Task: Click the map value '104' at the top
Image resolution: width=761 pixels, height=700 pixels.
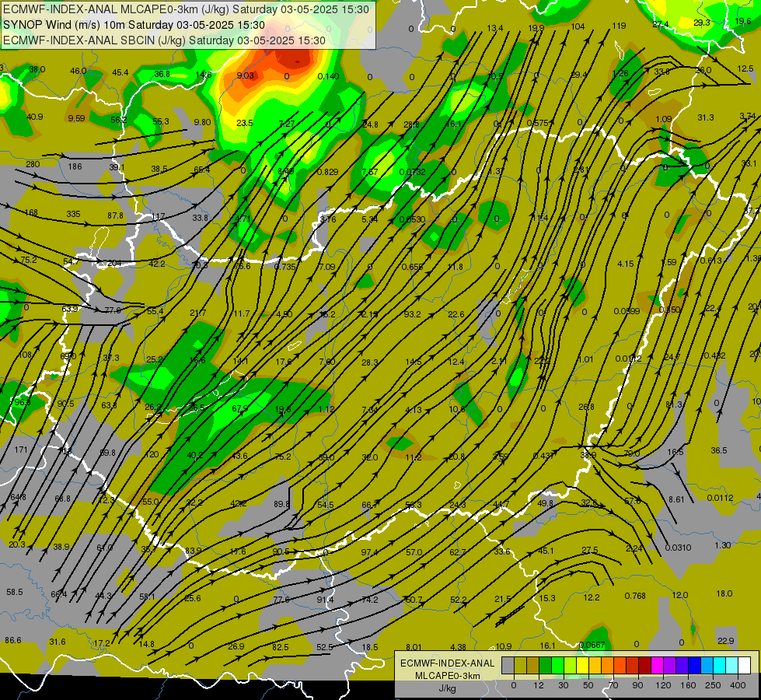Action: pyautogui.click(x=578, y=26)
